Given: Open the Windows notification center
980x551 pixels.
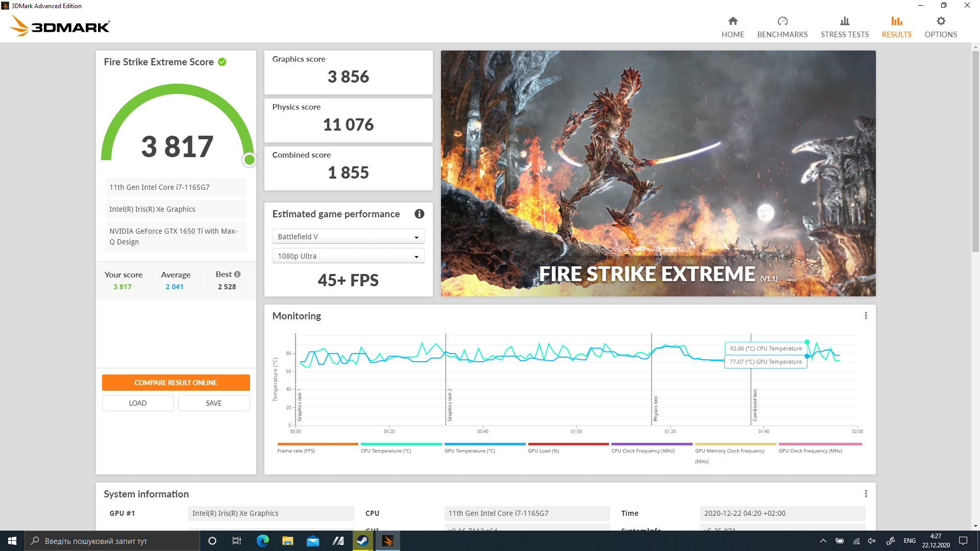Looking at the screenshot, I should 963,541.
